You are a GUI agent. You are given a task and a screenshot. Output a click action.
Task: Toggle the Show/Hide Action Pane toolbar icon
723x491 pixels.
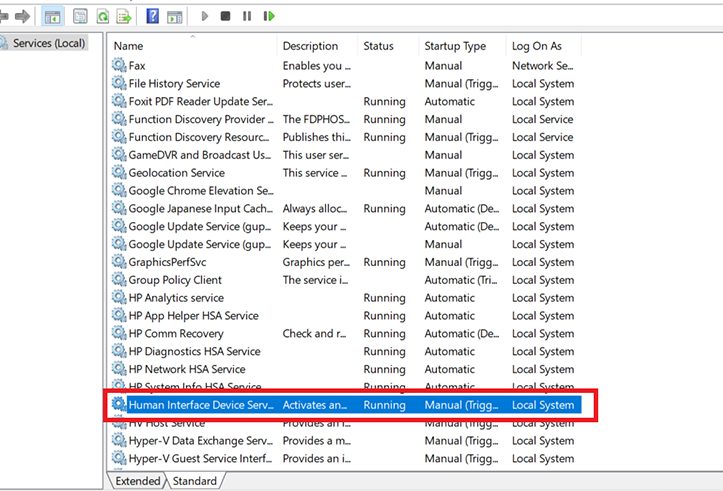(175, 17)
